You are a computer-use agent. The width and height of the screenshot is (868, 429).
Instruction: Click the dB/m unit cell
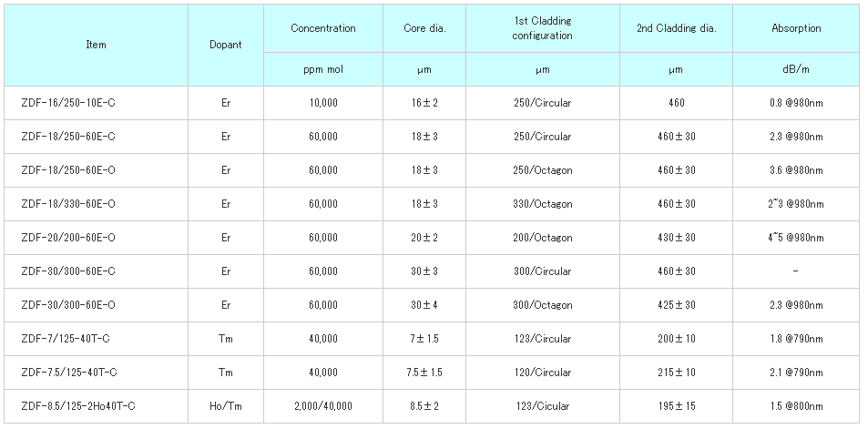click(796, 69)
